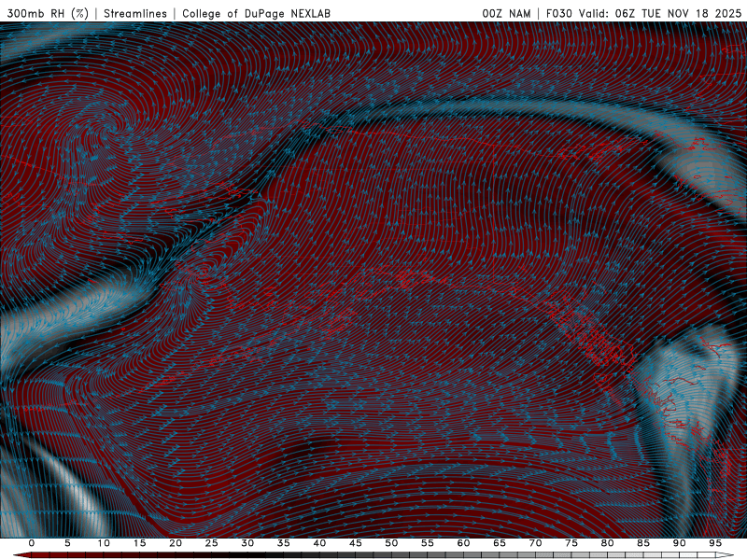Click the colorbar tick label "35"
Viewport: 747px width, 560px height.
pos(284,543)
